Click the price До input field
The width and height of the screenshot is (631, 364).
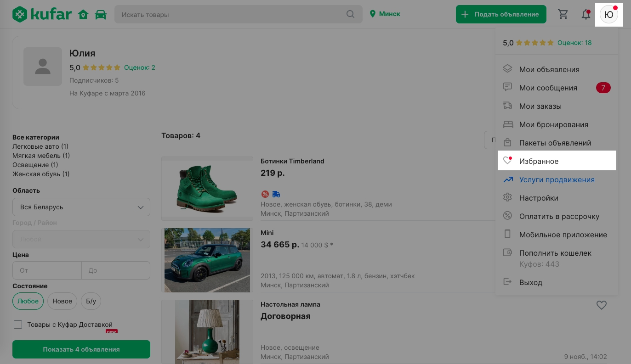click(x=116, y=270)
